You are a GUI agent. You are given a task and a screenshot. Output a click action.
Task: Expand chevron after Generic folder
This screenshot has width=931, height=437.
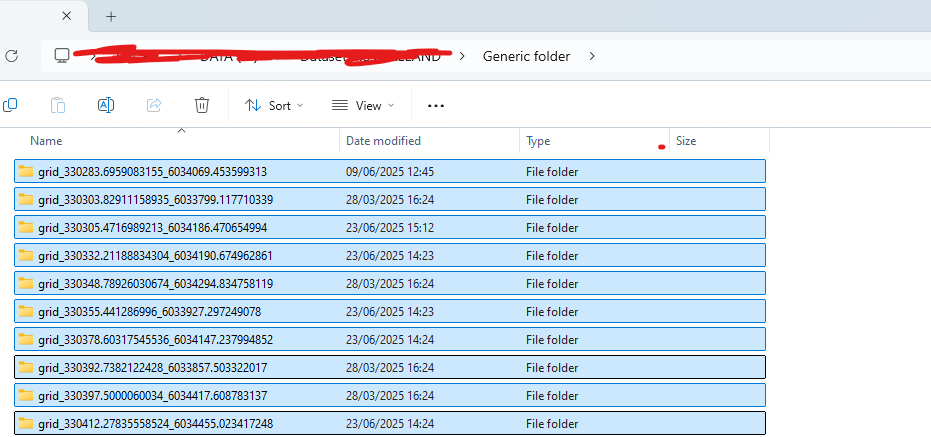[x=592, y=56]
